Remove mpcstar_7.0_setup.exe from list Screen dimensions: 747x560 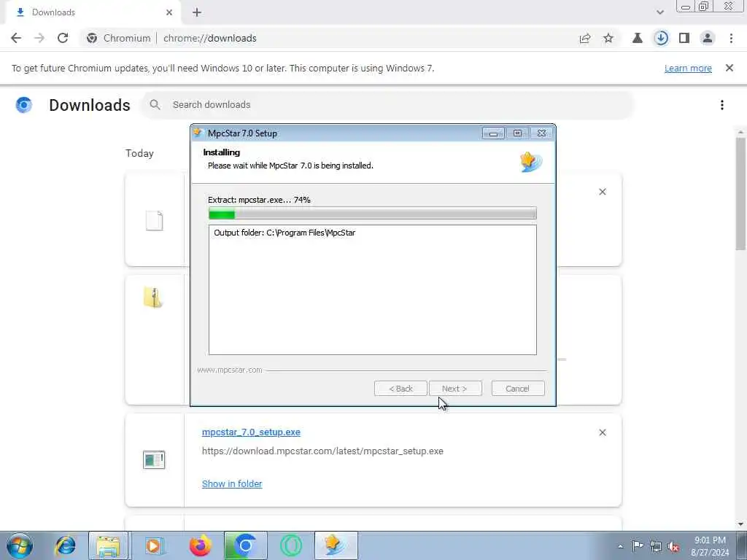tap(603, 432)
